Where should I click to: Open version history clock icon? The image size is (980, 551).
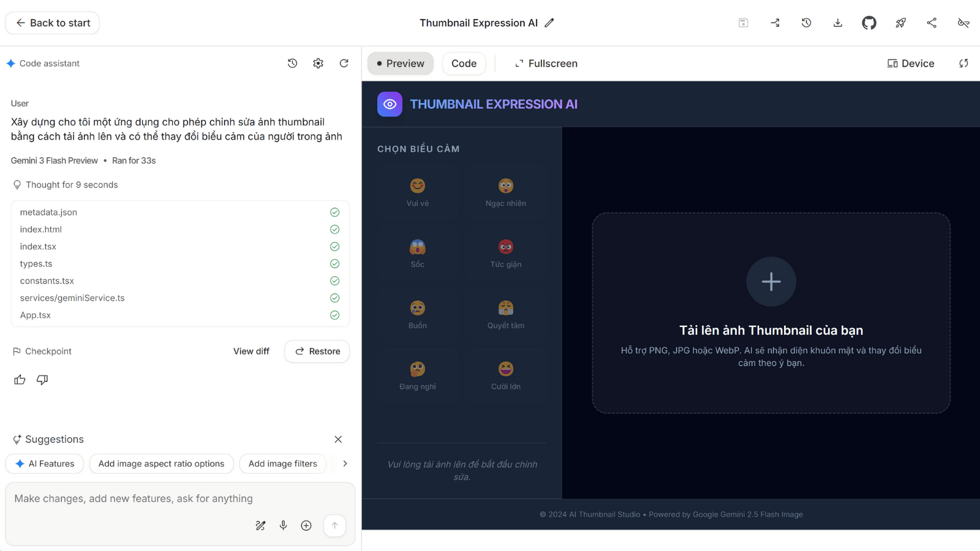[x=806, y=23]
